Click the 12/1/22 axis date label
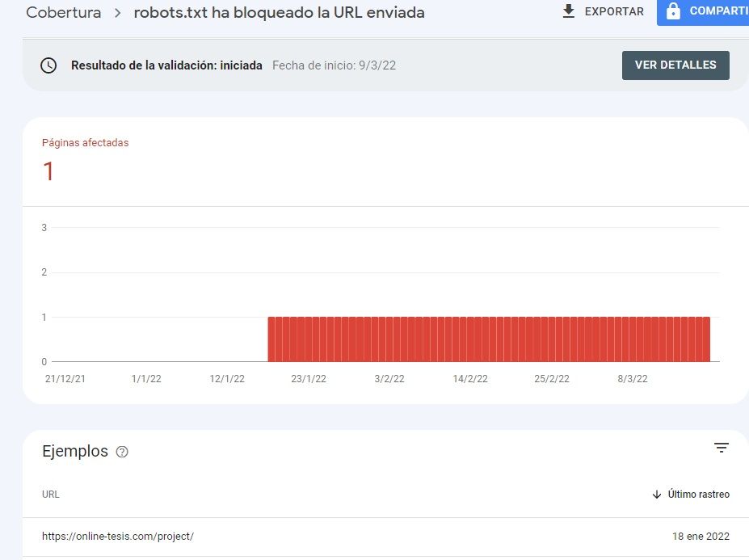The width and height of the screenshot is (749, 560). (x=227, y=379)
